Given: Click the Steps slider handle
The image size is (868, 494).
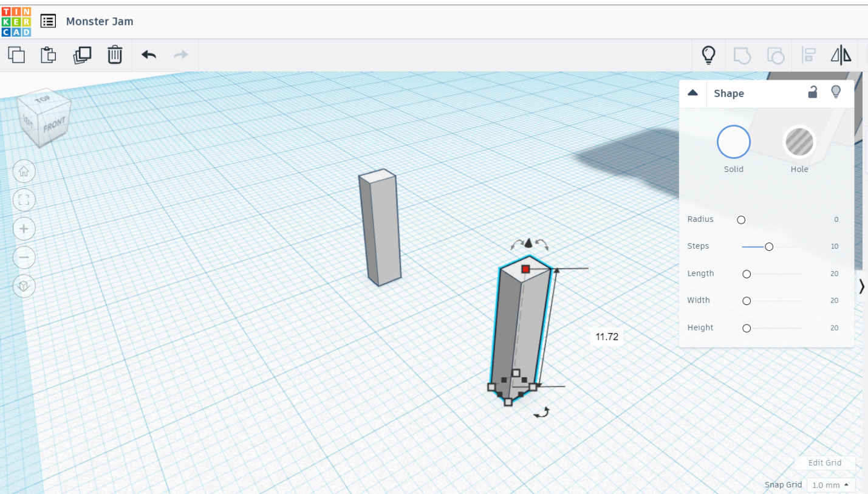Looking at the screenshot, I should (769, 247).
